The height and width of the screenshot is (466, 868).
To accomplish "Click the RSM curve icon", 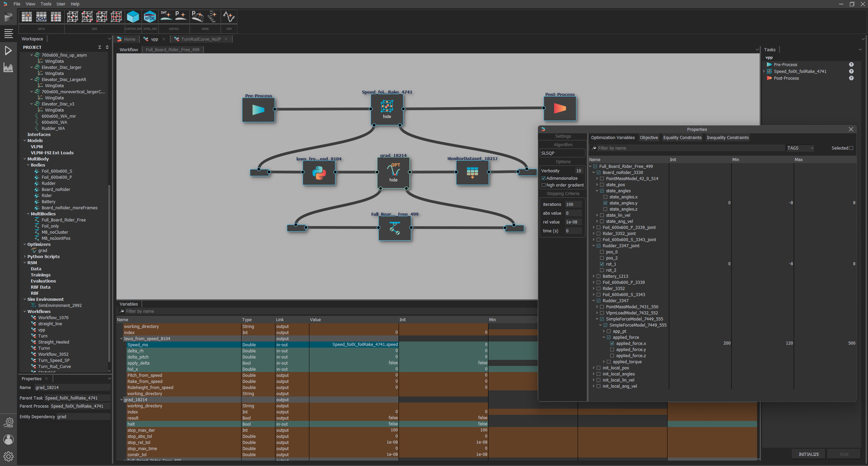I will pyautogui.click(x=229, y=16).
